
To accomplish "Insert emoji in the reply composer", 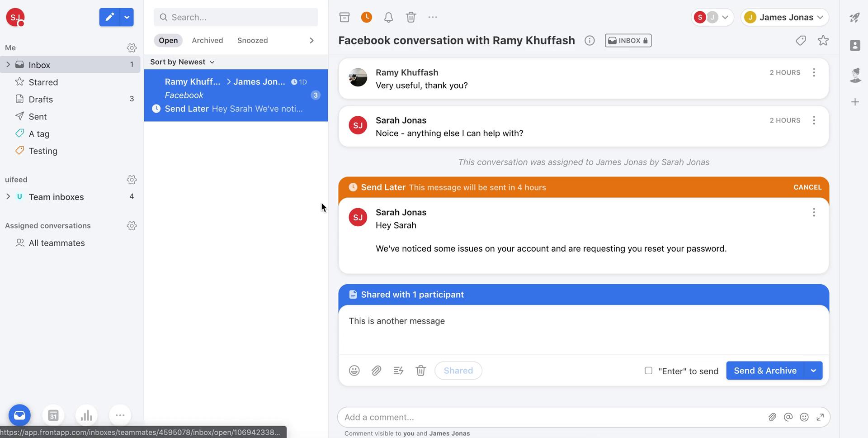I will point(354,371).
